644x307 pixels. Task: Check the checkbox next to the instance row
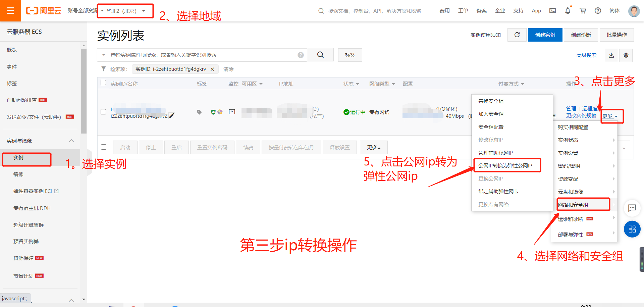click(x=103, y=112)
